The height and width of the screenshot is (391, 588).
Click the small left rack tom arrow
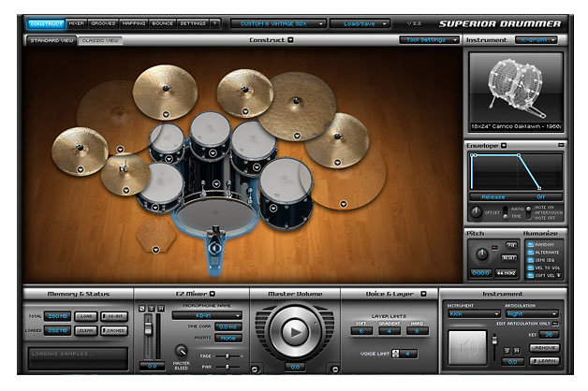tap(169, 159)
